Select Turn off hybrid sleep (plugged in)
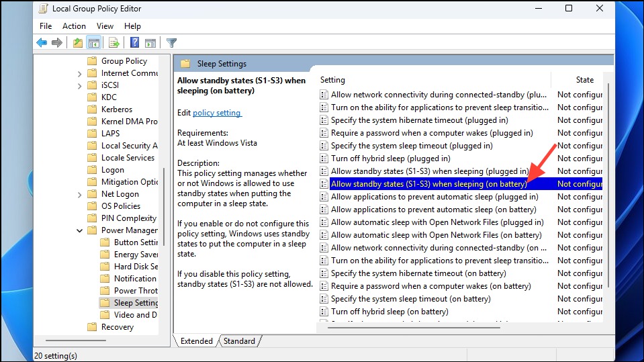This screenshot has width=644, height=362. (x=391, y=159)
